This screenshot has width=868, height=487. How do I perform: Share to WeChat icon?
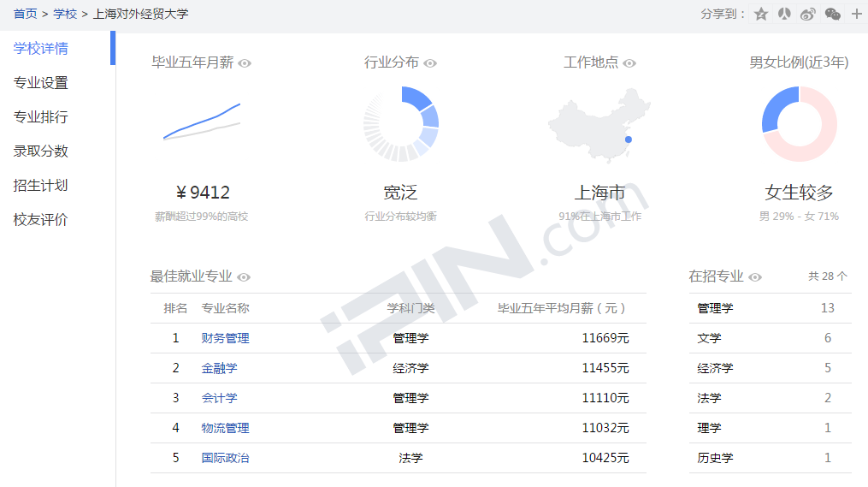(833, 14)
